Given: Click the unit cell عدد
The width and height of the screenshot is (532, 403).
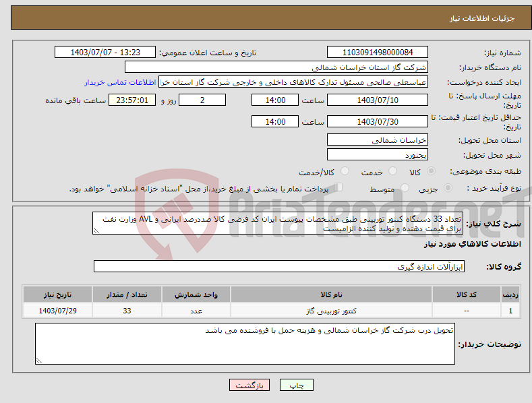Looking at the screenshot, I should pyautogui.click(x=196, y=311).
